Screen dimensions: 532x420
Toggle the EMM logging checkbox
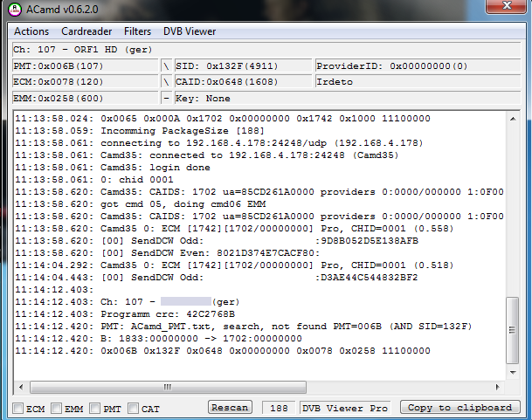point(57,408)
